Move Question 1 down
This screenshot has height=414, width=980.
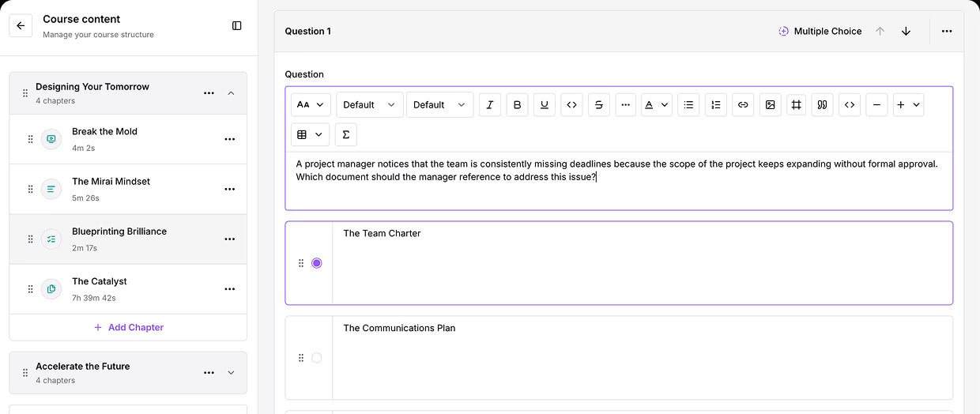(906, 31)
